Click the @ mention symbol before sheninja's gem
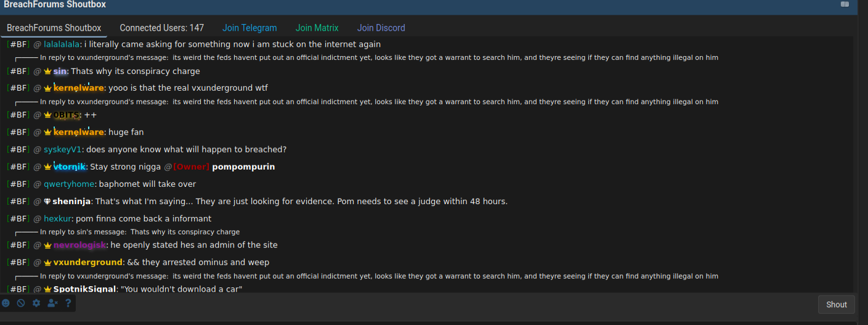 coord(37,201)
